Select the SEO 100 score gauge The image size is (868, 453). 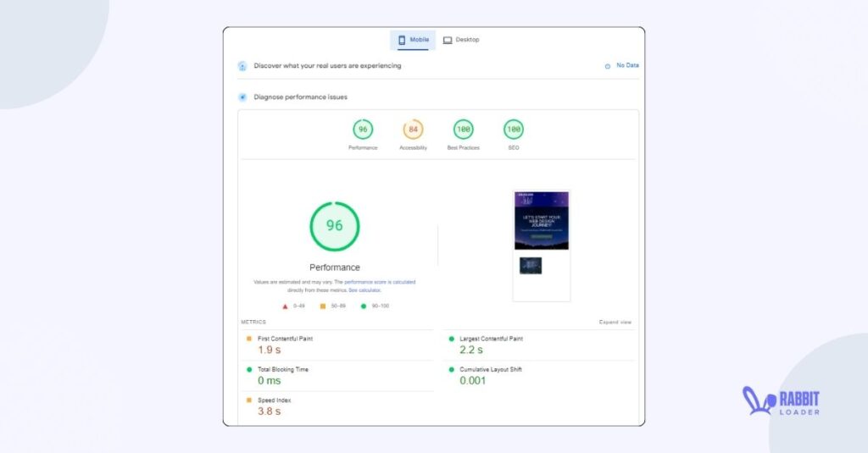pyautogui.click(x=514, y=130)
